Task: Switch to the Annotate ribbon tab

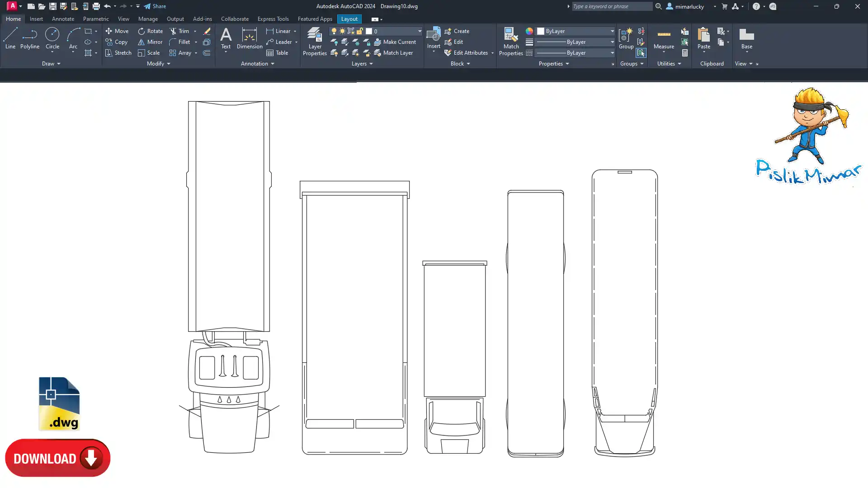Action: pos(63,19)
